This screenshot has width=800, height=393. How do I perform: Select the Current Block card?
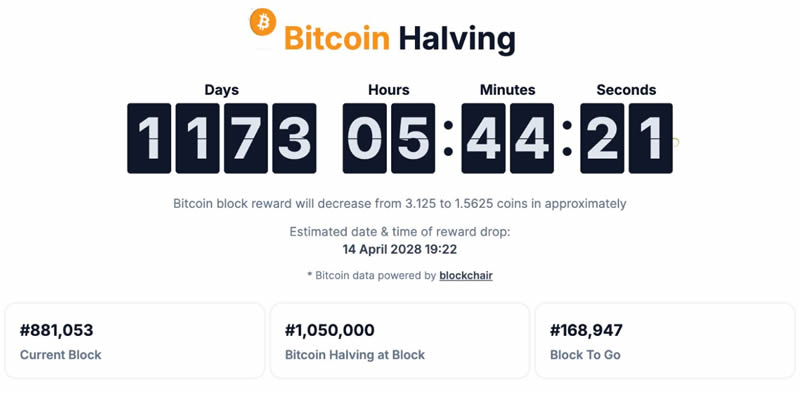(x=135, y=341)
